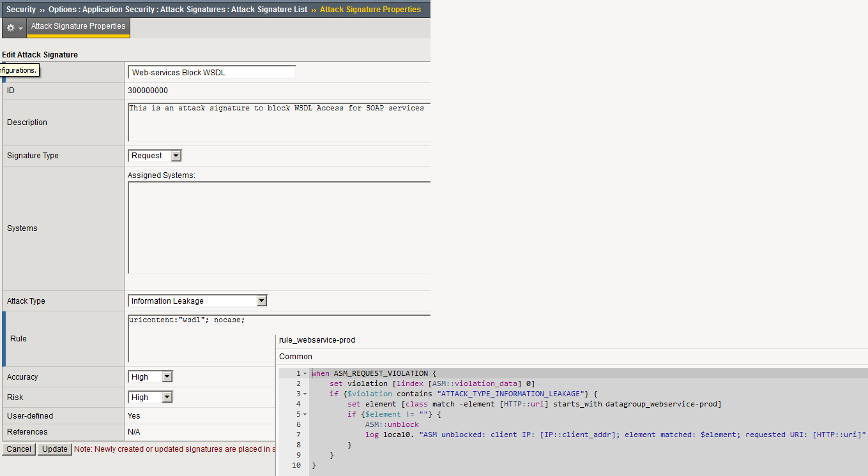Fold the nested if block at line 5
Viewport: 868px width, 476px height.
coord(305,415)
